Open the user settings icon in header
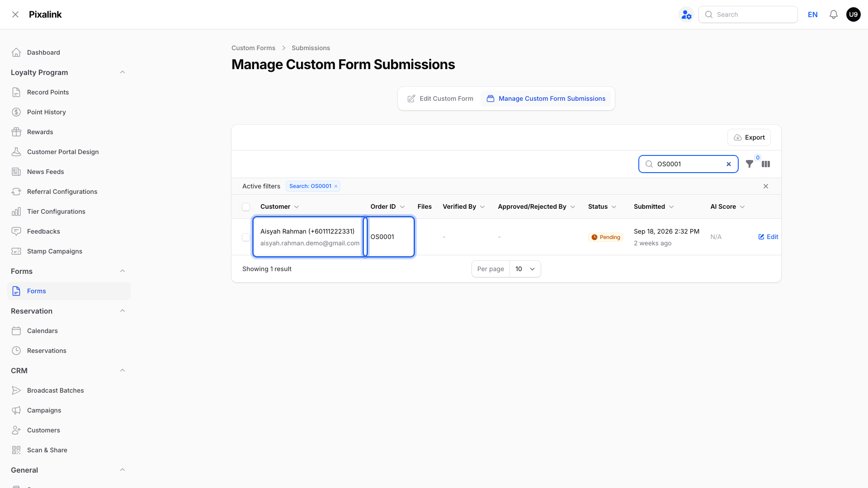Screen dimensions: 868x488 (686, 14)
